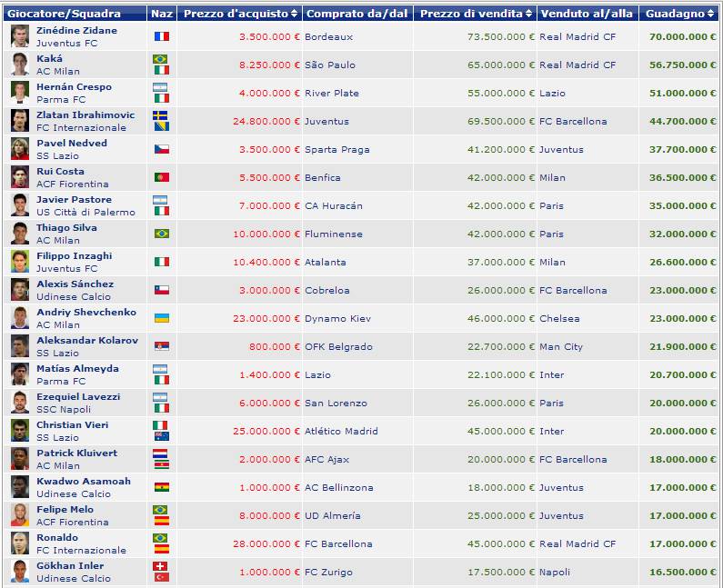Click the 70.000.000 € profit value
723x588 pixels.
pos(683,37)
